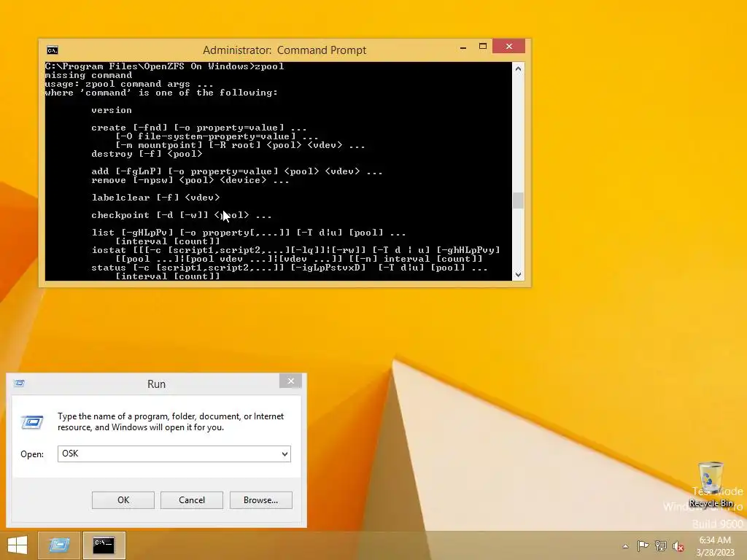Select the Command Prompt taskbar button
The image size is (747, 560).
tap(104, 545)
